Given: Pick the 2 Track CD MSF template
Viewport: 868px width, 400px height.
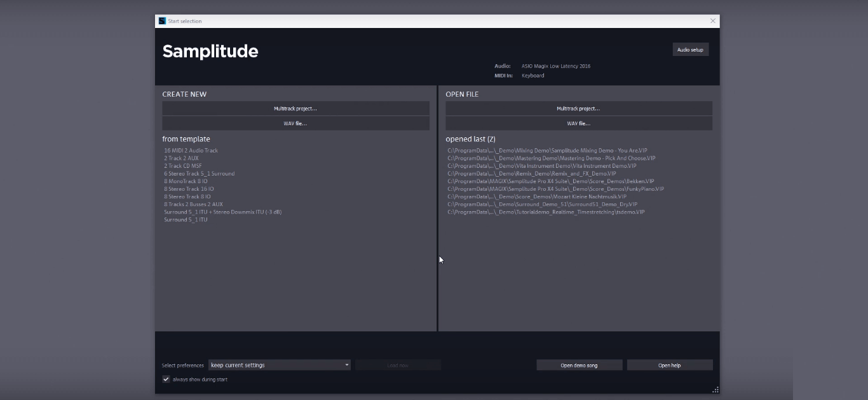Looking at the screenshot, I should tap(183, 166).
